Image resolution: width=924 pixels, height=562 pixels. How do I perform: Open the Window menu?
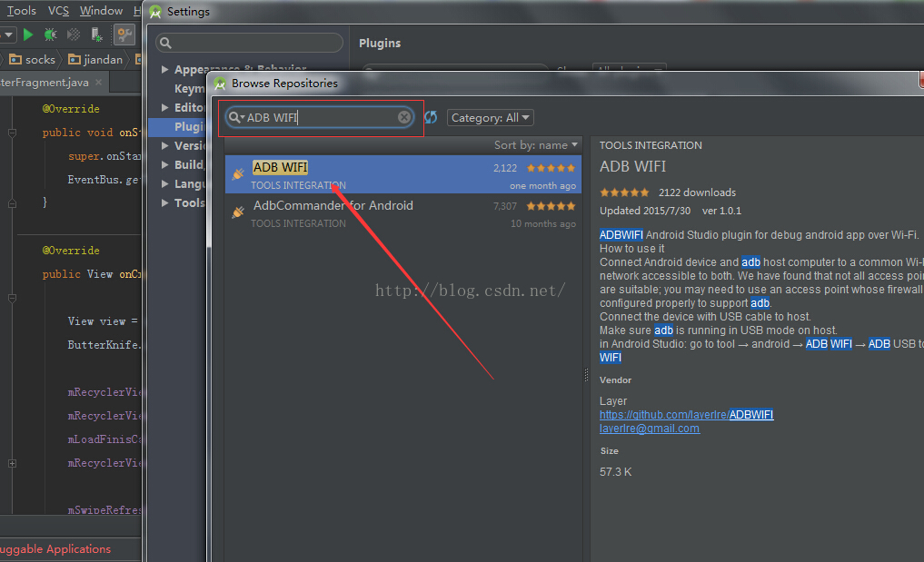click(x=102, y=11)
